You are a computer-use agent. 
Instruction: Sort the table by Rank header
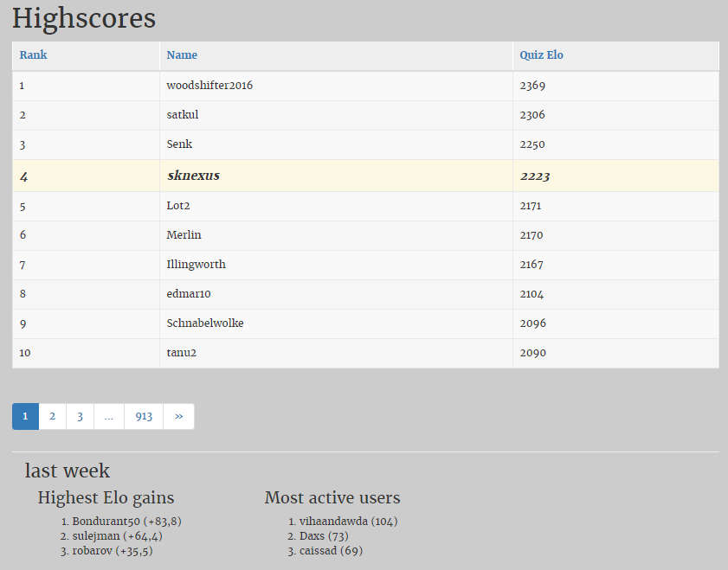[33, 54]
